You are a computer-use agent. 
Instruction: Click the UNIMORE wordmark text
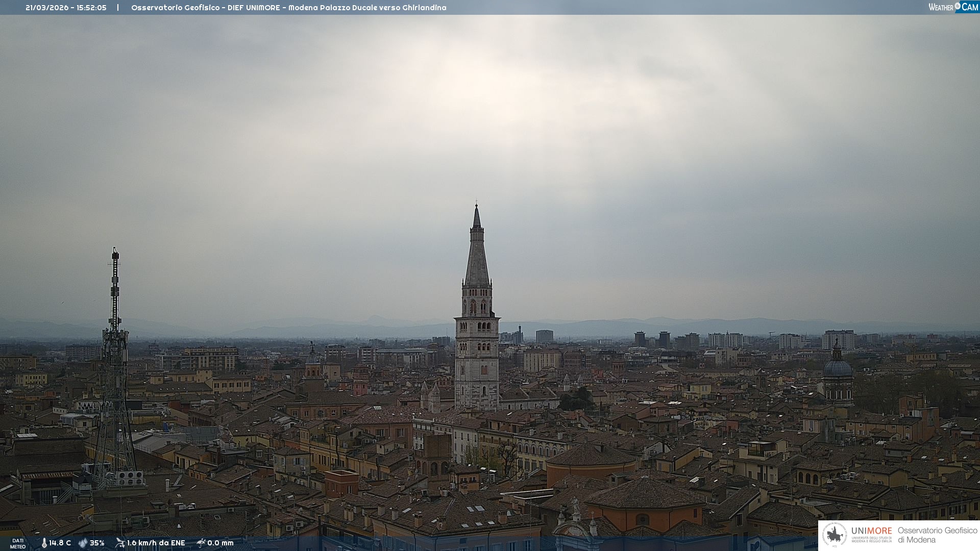871,531
